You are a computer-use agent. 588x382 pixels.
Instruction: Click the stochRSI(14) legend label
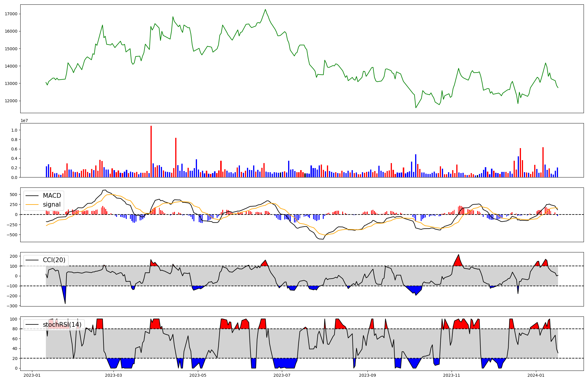coord(62,325)
